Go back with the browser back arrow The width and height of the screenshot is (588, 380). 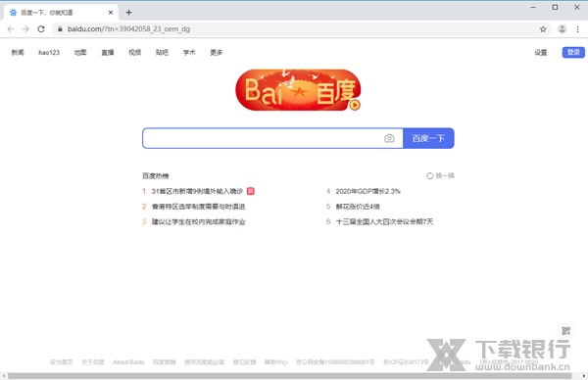[11, 29]
